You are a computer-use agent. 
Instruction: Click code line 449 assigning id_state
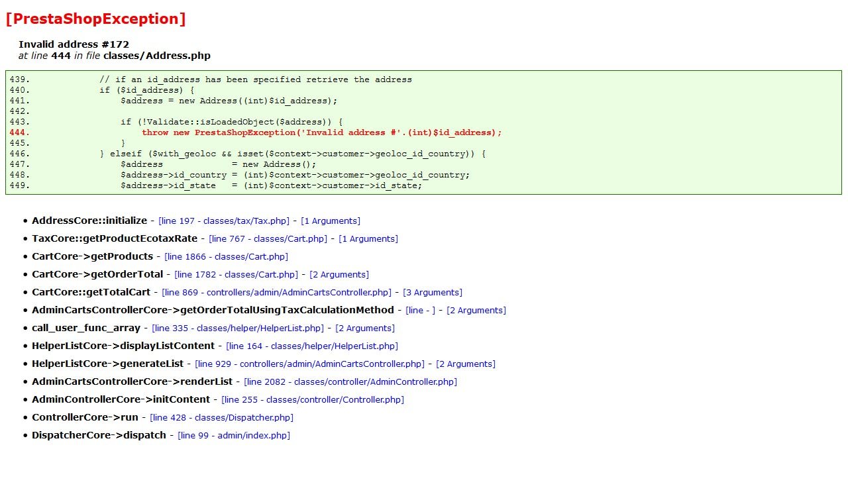(272, 185)
